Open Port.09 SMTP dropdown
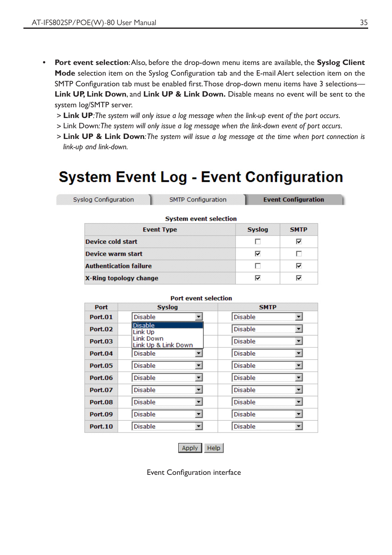This screenshot has height=555, width=392. (267, 414)
